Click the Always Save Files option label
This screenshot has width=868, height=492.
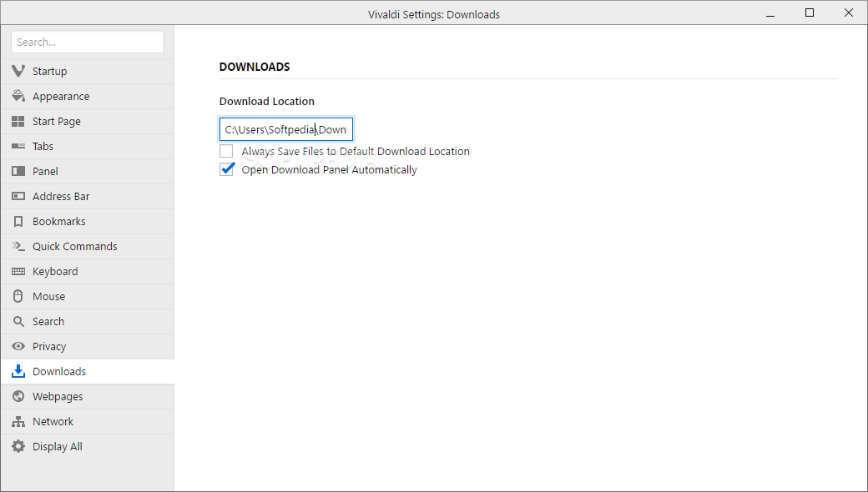point(356,151)
